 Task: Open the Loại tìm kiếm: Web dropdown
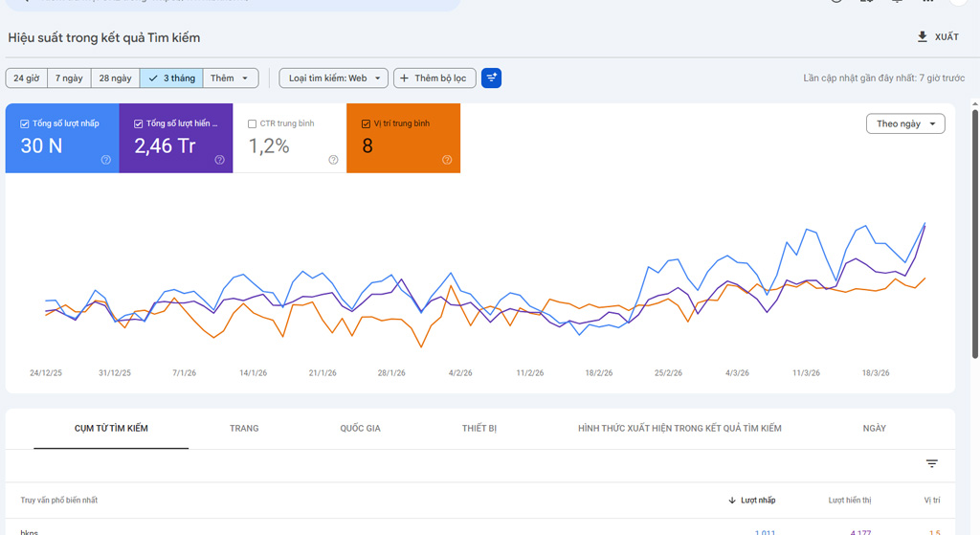click(x=333, y=78)
